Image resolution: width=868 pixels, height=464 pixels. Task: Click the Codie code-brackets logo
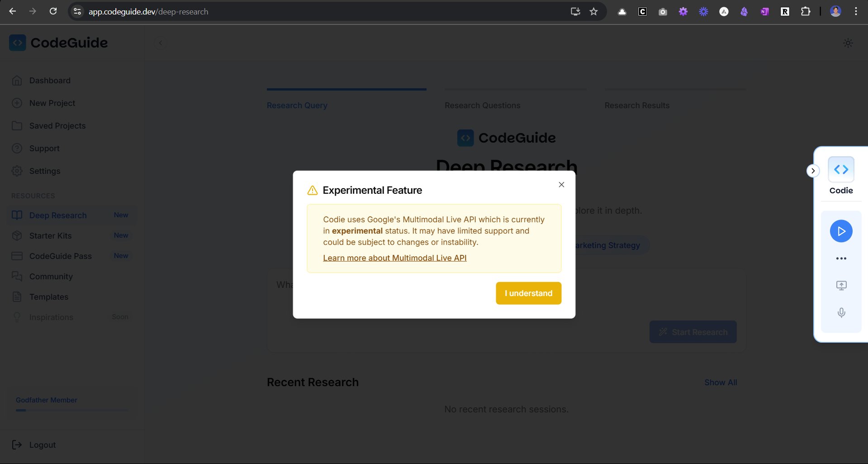point(841,170)
